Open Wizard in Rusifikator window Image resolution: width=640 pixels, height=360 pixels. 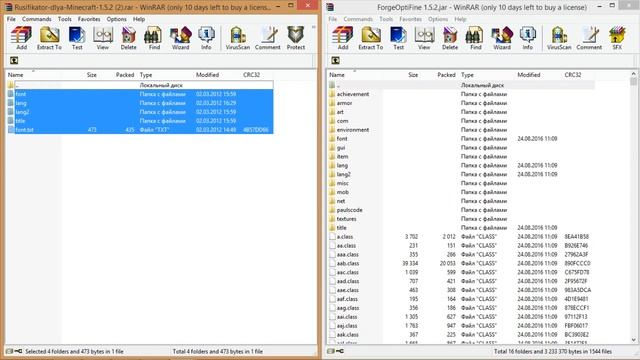(x=180, y=38)
